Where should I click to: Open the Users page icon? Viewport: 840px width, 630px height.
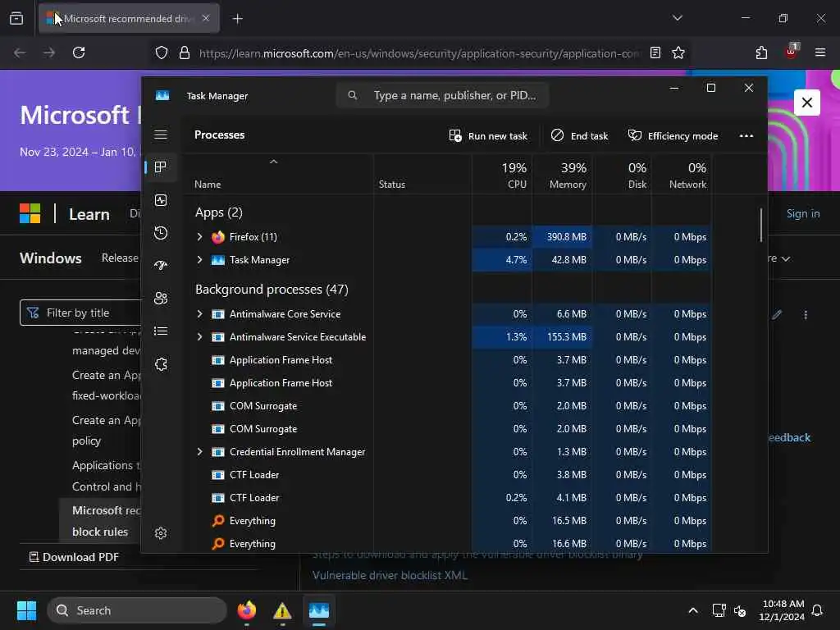coord(161,299)
